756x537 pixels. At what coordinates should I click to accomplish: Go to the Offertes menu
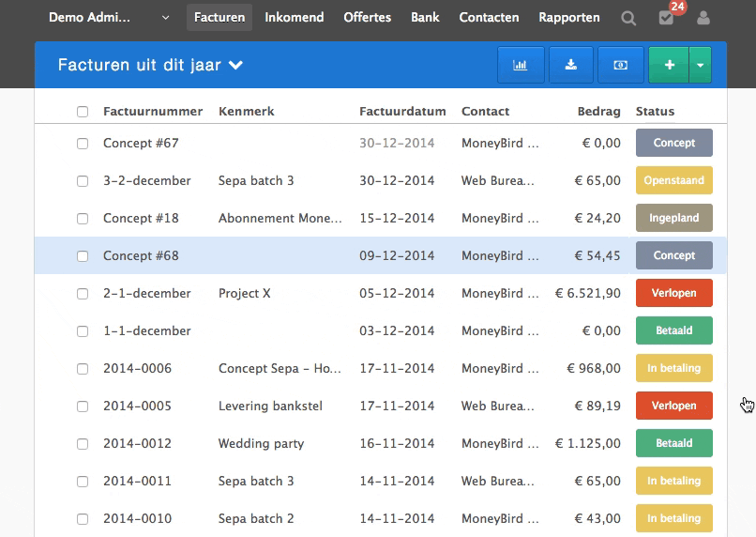tap(368, 18)
